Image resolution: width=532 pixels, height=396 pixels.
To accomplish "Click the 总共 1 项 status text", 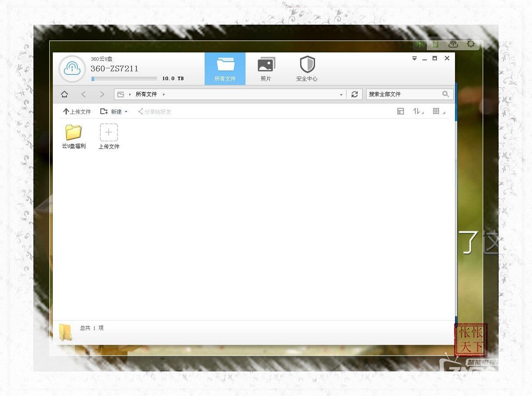I will tap(92, 328).
